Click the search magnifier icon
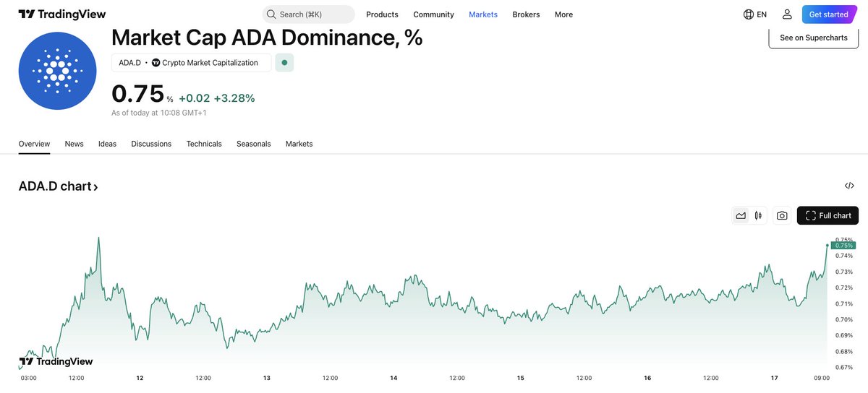Screen dimensions: 868x393 click(271, 14)
